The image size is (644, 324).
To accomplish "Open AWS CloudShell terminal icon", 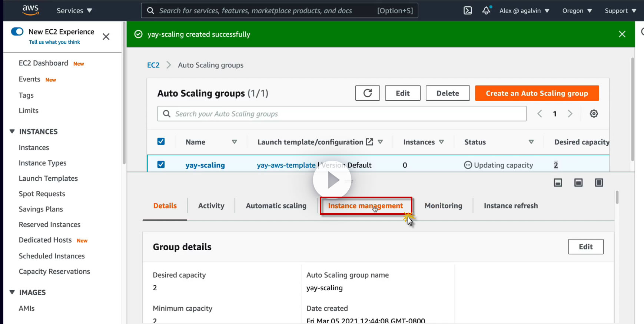I will tap(468, 11).
